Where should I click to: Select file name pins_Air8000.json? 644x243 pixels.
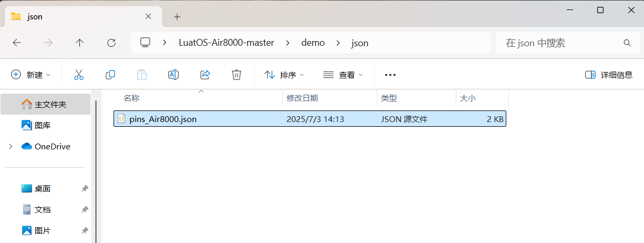pyautogui.click(x=163, y=119)
